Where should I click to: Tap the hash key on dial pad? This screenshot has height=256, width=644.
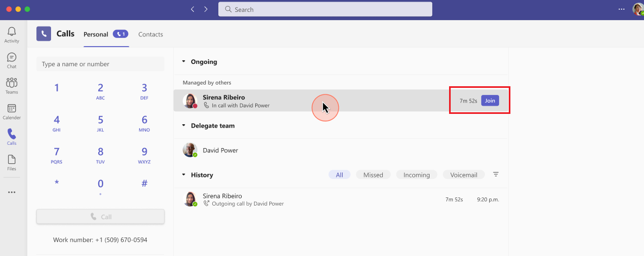coord(144,183)
